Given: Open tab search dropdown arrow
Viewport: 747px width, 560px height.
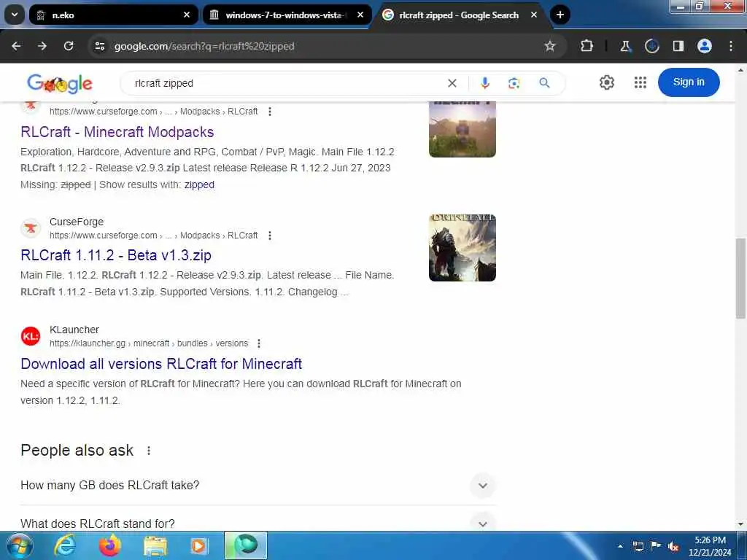Looking at the screenshot, I should 15,15.
